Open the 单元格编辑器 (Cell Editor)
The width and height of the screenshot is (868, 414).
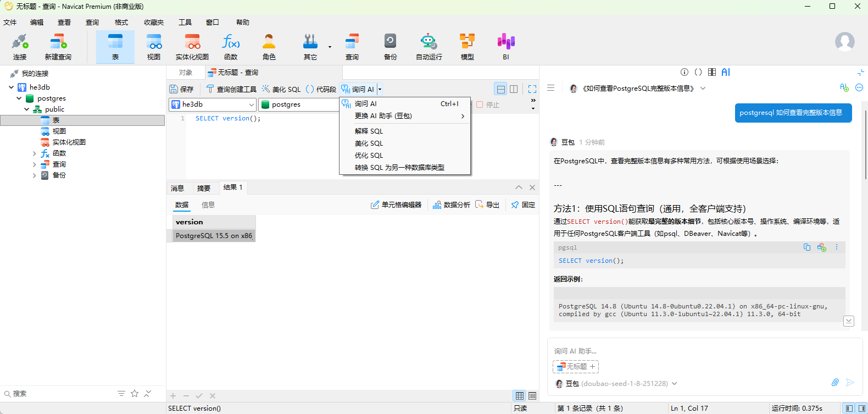(396, 205)
